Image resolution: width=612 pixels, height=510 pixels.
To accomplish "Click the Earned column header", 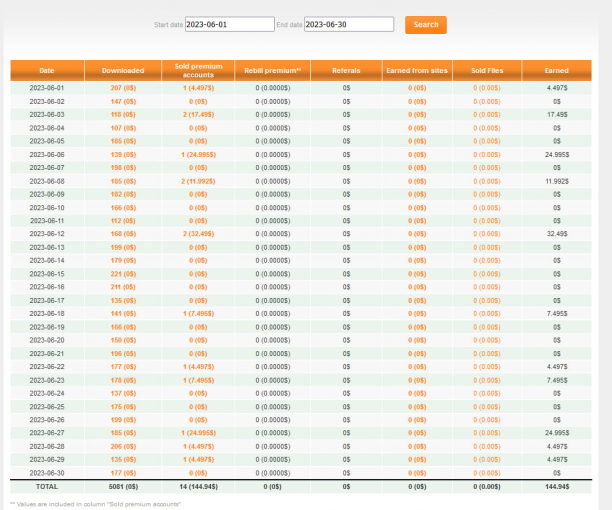I will 557,71.
